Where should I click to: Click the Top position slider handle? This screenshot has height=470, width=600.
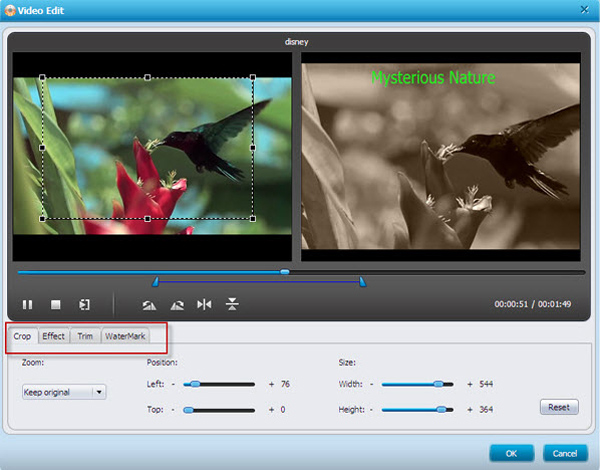(188, 410)
